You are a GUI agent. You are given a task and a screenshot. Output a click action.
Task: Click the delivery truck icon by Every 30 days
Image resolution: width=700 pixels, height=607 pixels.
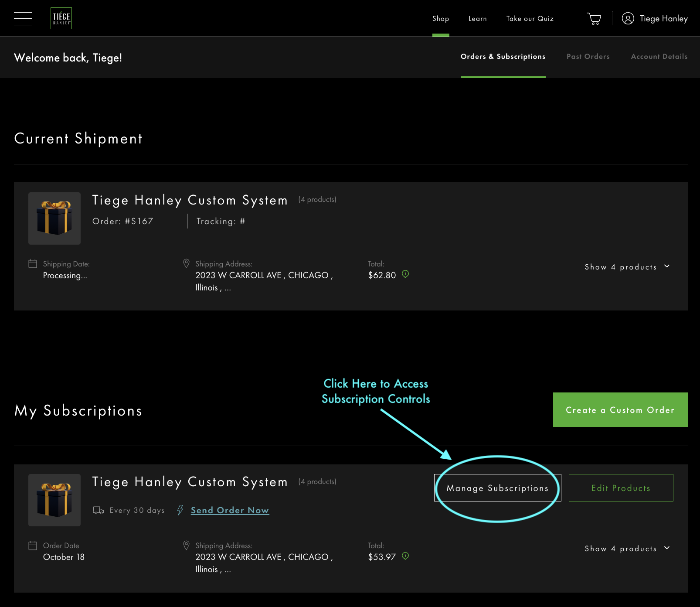[x=99, y=510]
